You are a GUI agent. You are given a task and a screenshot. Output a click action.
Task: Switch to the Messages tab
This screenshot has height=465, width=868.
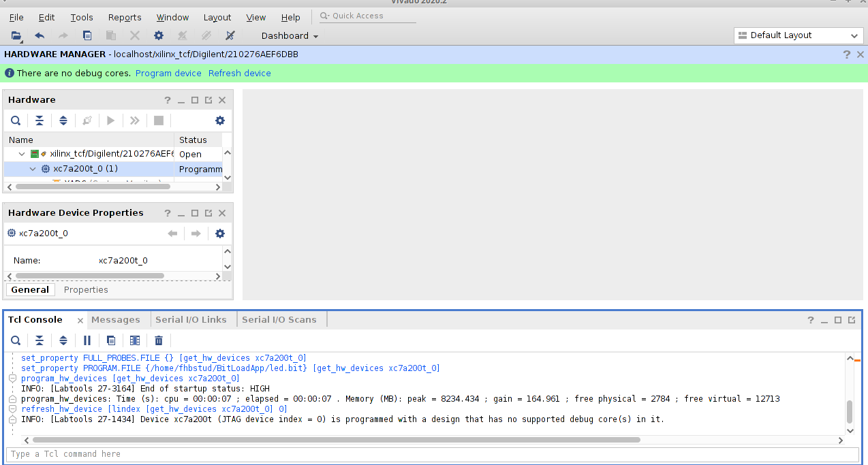[115, 320]
